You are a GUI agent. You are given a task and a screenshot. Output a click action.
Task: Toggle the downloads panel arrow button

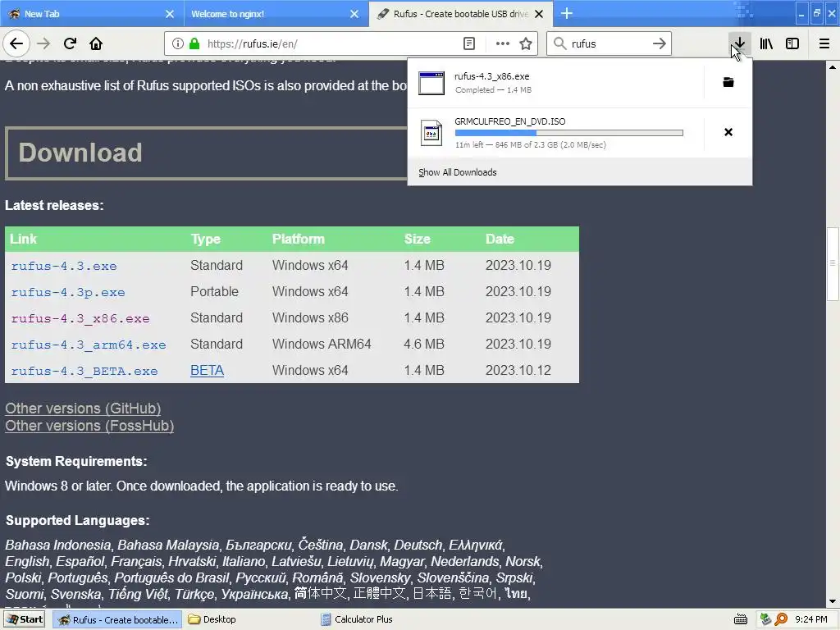point(739,43)
